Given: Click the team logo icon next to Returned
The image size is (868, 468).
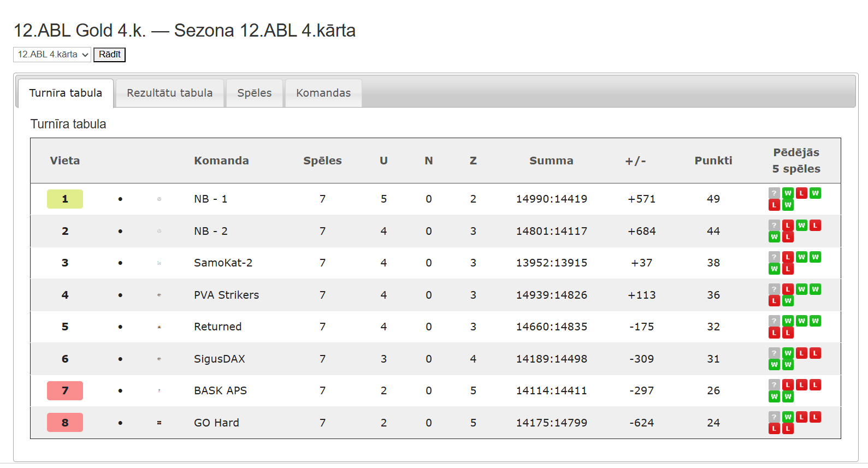Looking at the screenshot, I should coord(159,327).
